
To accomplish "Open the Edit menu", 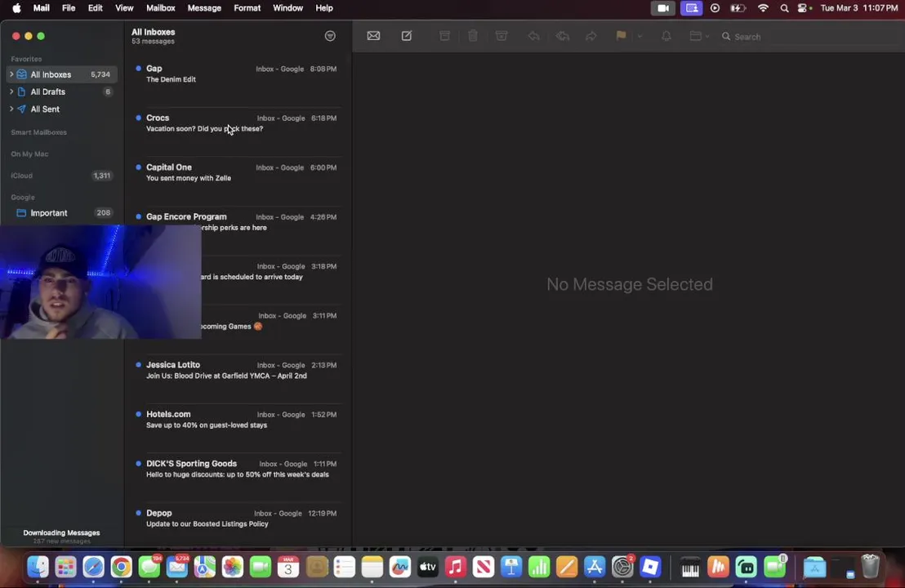I will [96, 8].
